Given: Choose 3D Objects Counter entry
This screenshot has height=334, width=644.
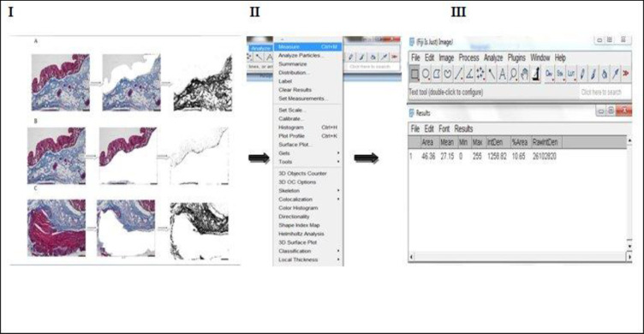Looking at the screenshot, I should click(x=308, y=173).
